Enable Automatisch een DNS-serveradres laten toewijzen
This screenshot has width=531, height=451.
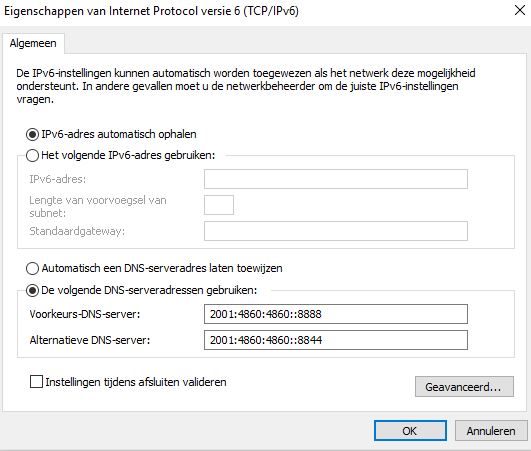[33, 269]
